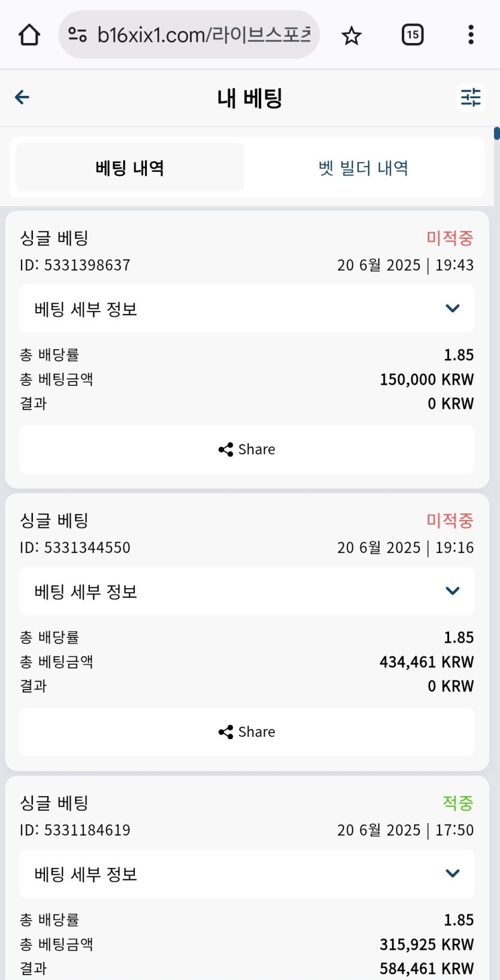Tap the 적중 status of bet 5331184619
This screenshot has height=980, width=500.
point(457,803)
